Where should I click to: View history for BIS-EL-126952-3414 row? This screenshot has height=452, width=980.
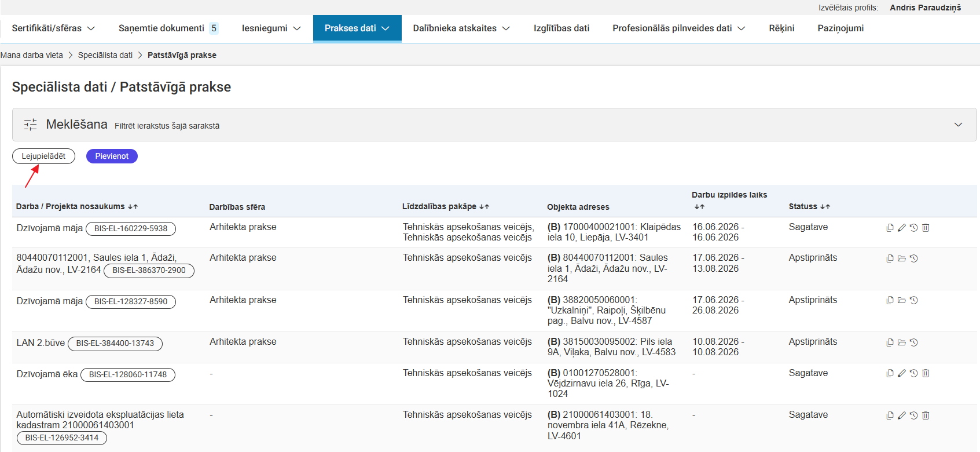point(913,415)
